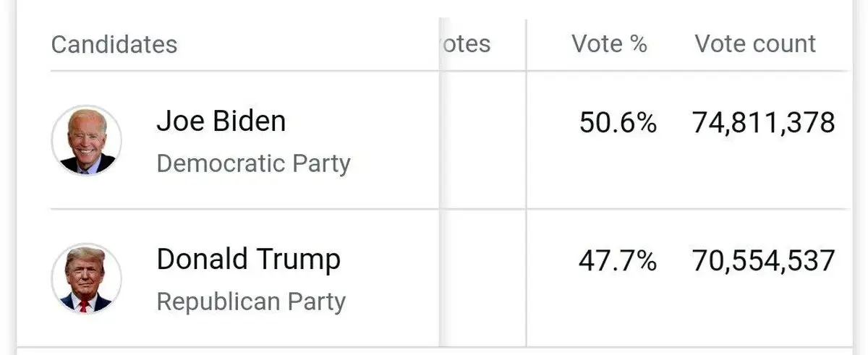868x355 pixels.
Task: Click Biden's empty cell in partially hidden votes column
Action: coord(482,140)
